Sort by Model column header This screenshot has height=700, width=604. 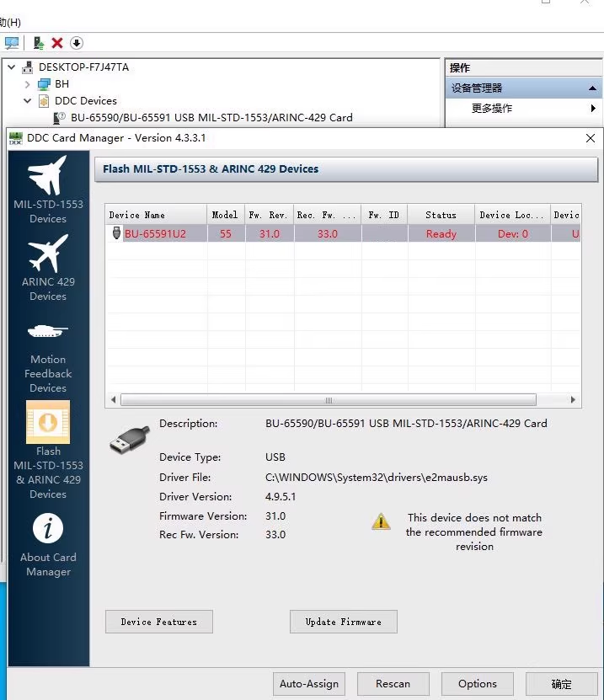226,215
